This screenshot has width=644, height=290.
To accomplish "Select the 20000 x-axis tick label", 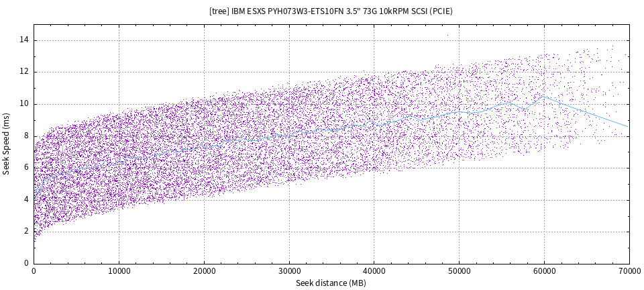I will point(204,271).
